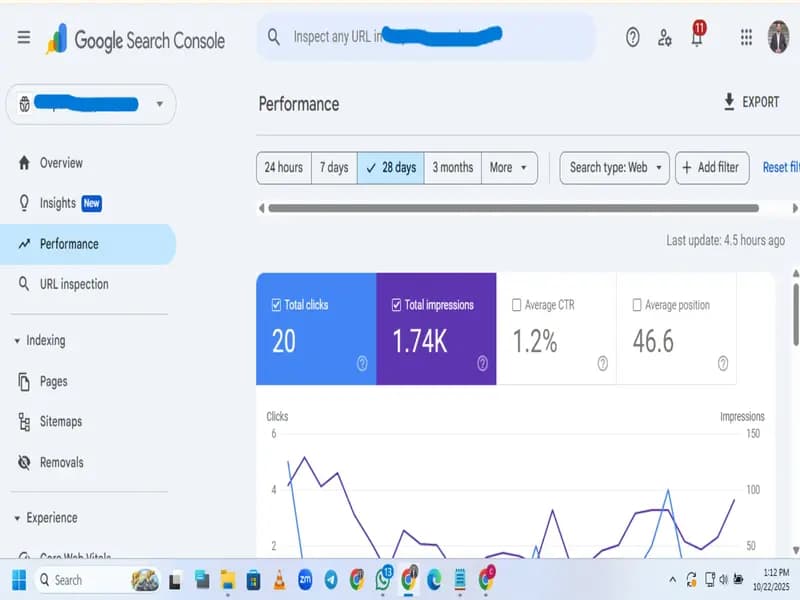This screenshot has height=600, width=800.
Task: Go to Overview in sidebar
Action: tap(88, 163)
